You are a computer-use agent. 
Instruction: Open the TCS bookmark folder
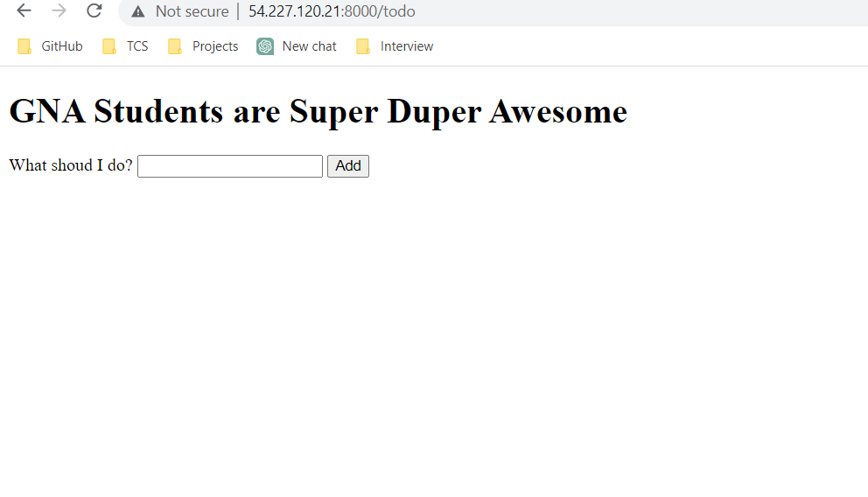coord(125,46)
